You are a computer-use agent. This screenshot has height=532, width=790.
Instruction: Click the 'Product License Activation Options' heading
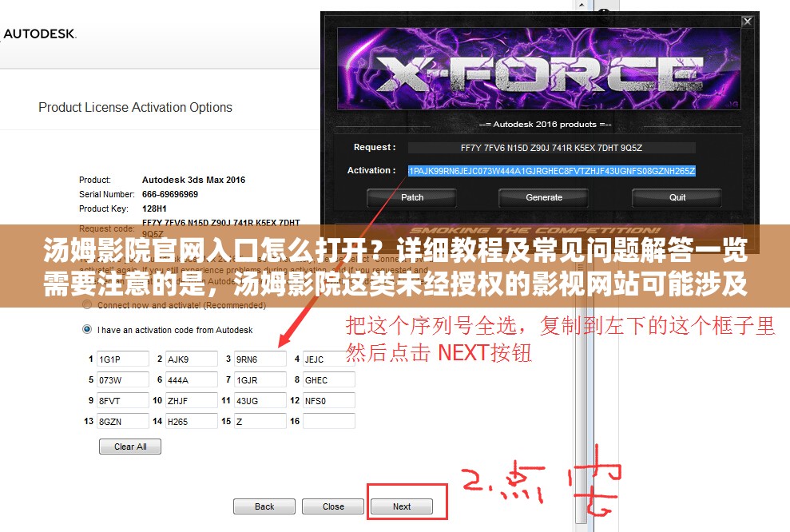135,107
